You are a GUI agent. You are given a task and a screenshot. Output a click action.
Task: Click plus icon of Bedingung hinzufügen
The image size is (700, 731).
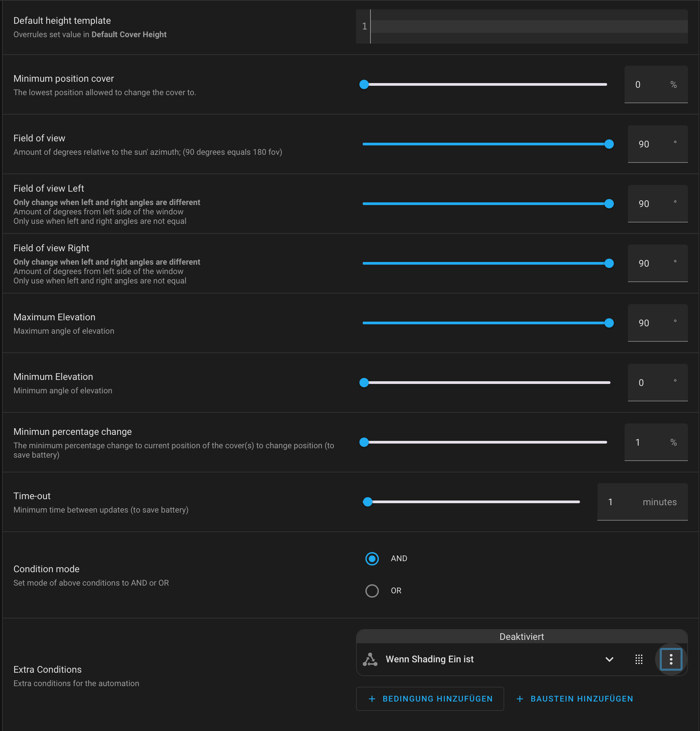372,699
